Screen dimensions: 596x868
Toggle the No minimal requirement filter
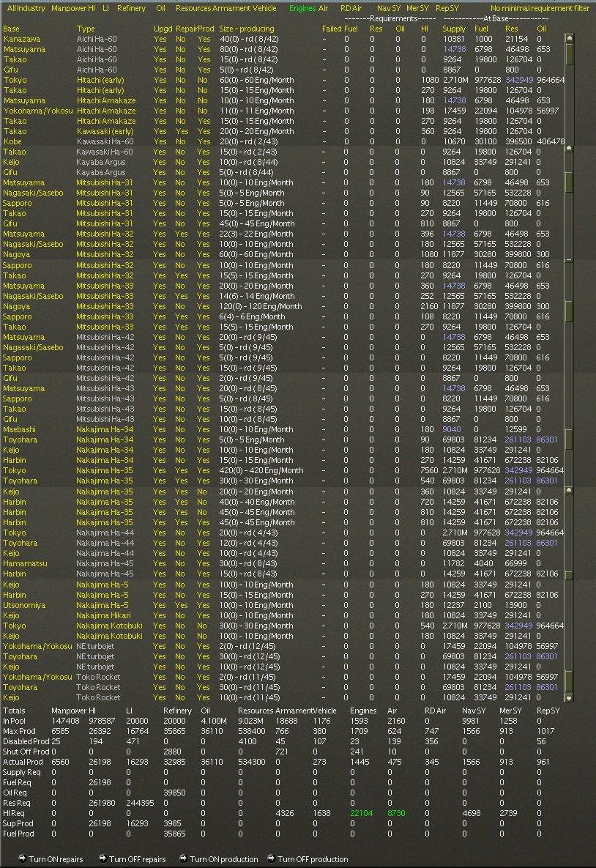pyautogui.click(x=540, y=8)
